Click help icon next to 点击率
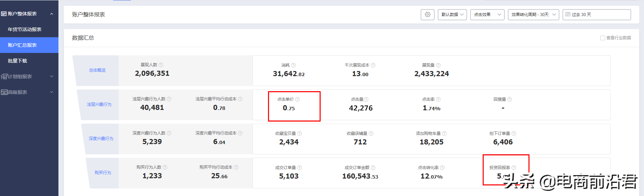644x196 pixels. point(438,99)
